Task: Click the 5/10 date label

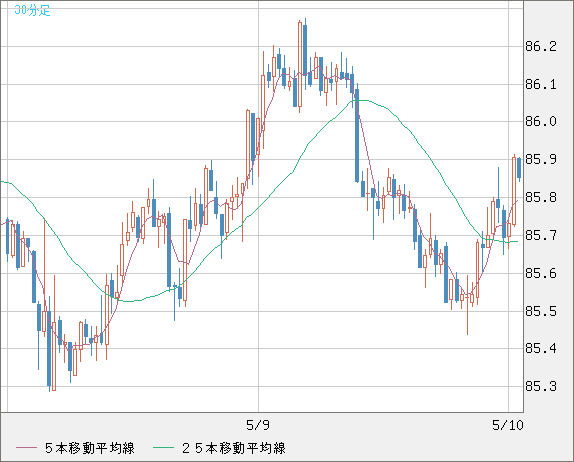Action: [508, 425]
